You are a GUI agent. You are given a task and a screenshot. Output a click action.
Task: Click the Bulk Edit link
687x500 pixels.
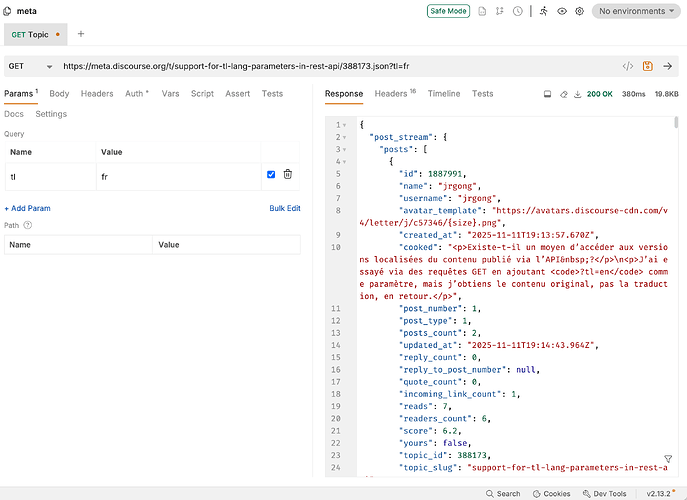coord(285,209)
